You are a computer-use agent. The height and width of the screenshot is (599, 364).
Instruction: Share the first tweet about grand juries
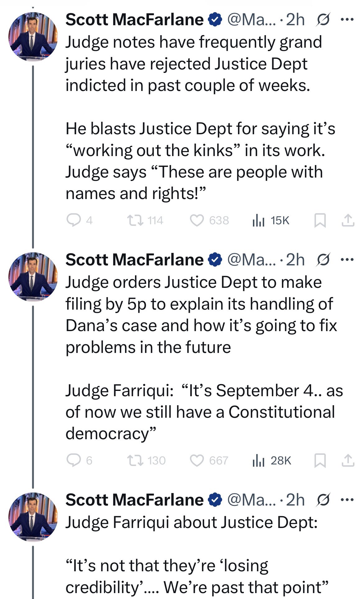pos(348,220)
